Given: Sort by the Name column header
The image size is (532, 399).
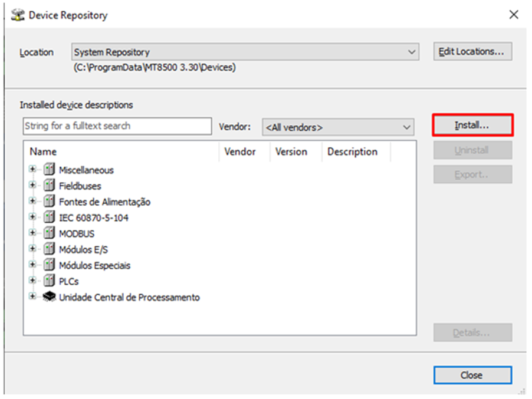Looking at the screenshot, I should (121, 151).
